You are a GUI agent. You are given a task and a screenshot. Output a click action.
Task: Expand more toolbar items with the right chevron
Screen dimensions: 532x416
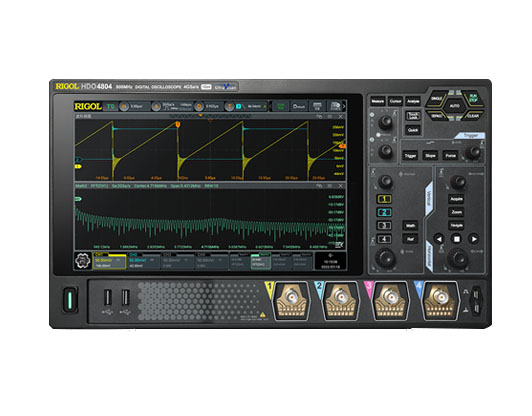[x=344, y=107]
